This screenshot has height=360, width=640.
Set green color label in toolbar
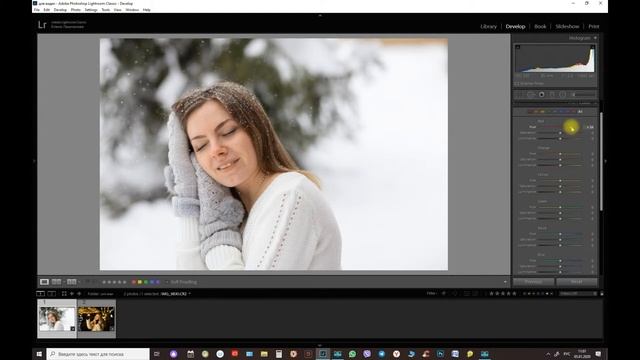[146, 282]
